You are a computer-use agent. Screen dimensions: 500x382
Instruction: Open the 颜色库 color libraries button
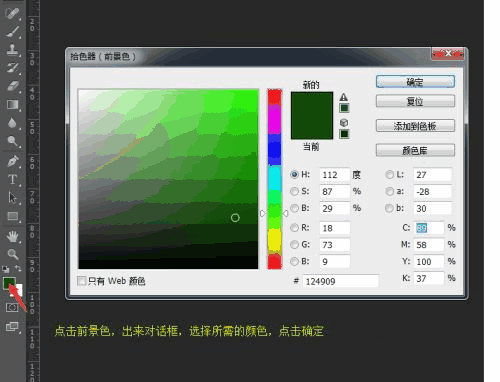(x=415, y=150)
